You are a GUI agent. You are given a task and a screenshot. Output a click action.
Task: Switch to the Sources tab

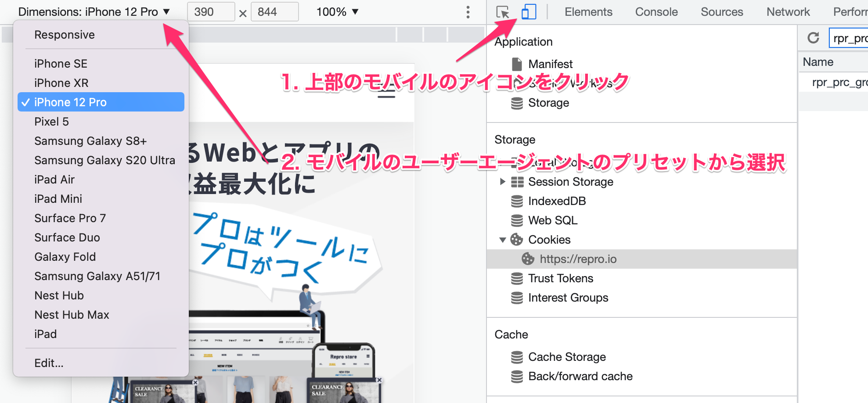(x=722, y=12)
